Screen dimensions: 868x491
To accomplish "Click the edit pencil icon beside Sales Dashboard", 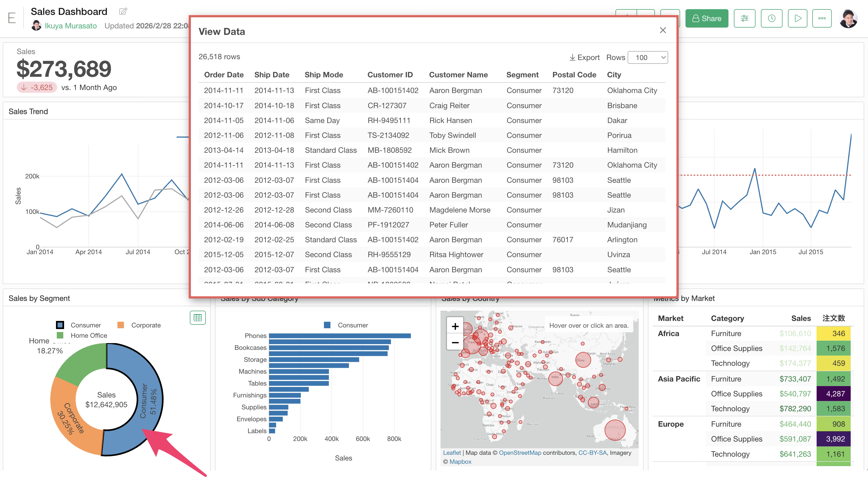I will coord(123,11).
